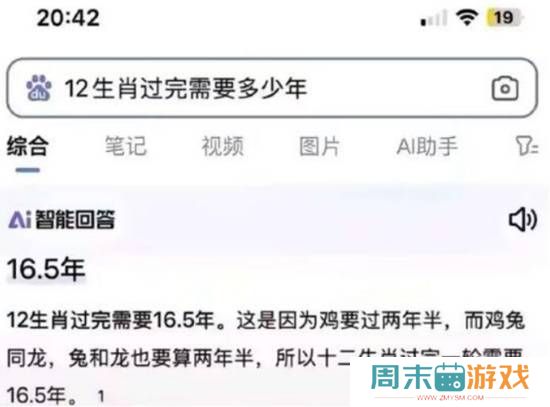Tap the 20:42 clock in status bar
This screenshot has width=550, height=407.
click(68, 18)
